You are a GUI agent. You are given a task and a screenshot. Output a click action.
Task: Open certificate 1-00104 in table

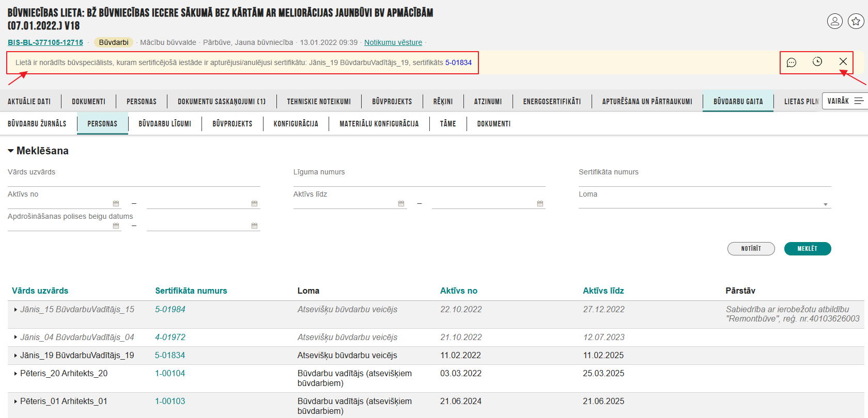point(170,374)
